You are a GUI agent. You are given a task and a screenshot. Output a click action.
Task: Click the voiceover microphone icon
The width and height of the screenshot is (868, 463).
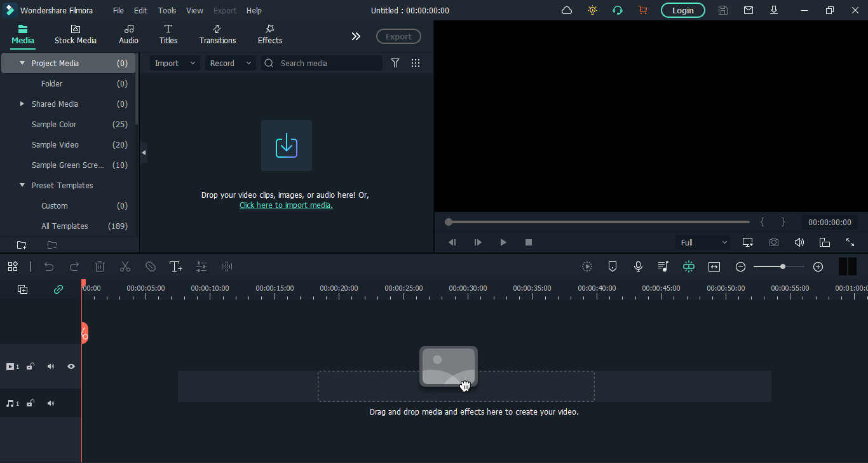[x=638, y=266]
